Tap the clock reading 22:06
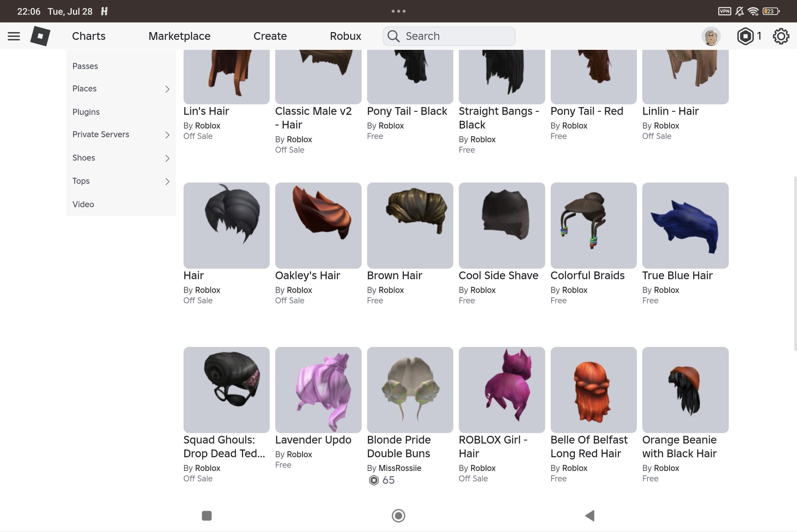This screenshot has width=797, height=532. (x=29, y=11)
